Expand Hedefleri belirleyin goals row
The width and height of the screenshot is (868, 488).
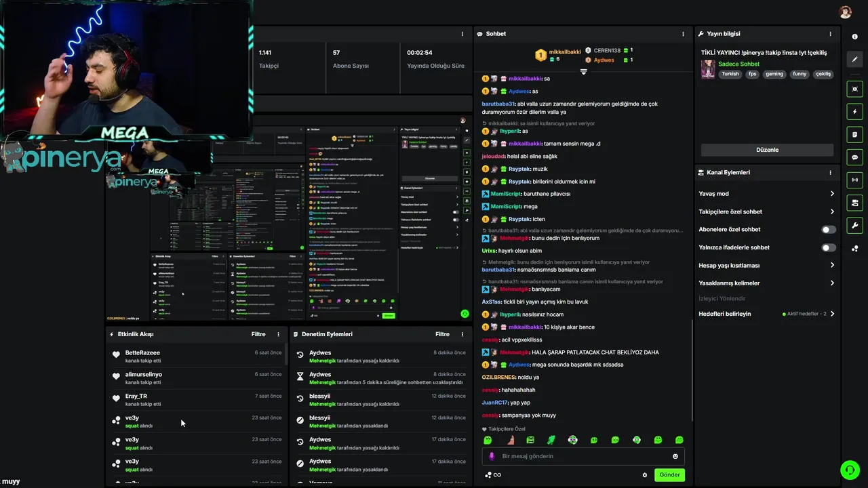point(767,314)
